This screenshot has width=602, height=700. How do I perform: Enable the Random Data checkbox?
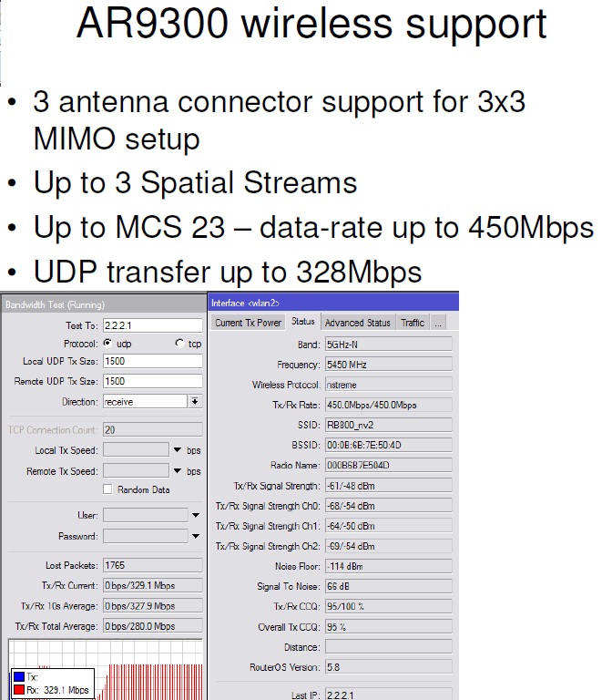click(x=107, y=489)
